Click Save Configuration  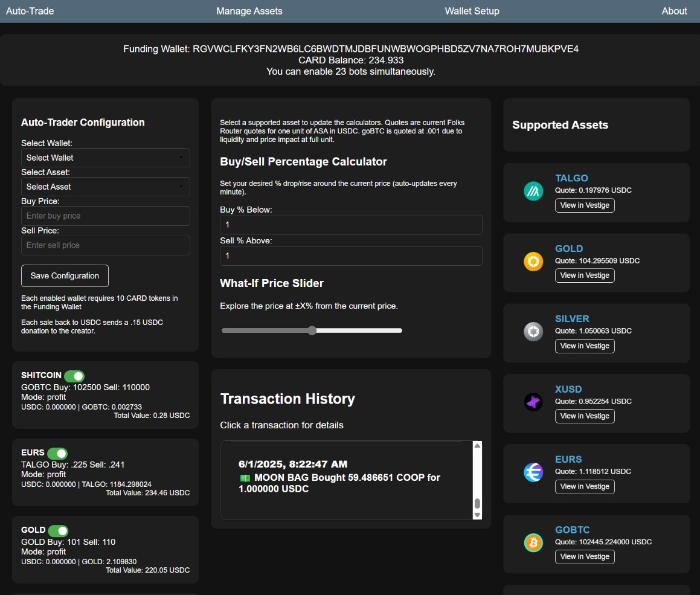pyautogui.click(x=65, y=275)
